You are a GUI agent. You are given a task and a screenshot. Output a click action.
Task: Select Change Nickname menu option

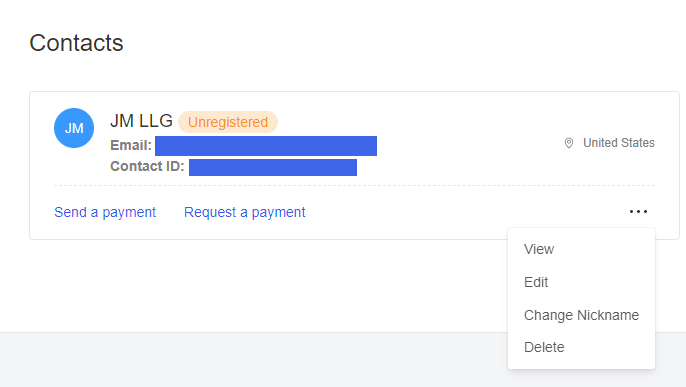click(x=581, y=315)
